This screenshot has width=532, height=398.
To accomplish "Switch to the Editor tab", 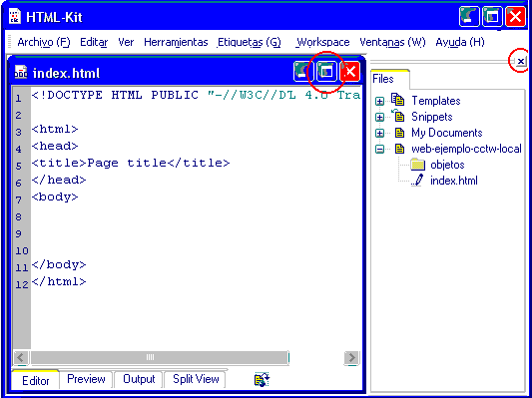I will (36, 380).
